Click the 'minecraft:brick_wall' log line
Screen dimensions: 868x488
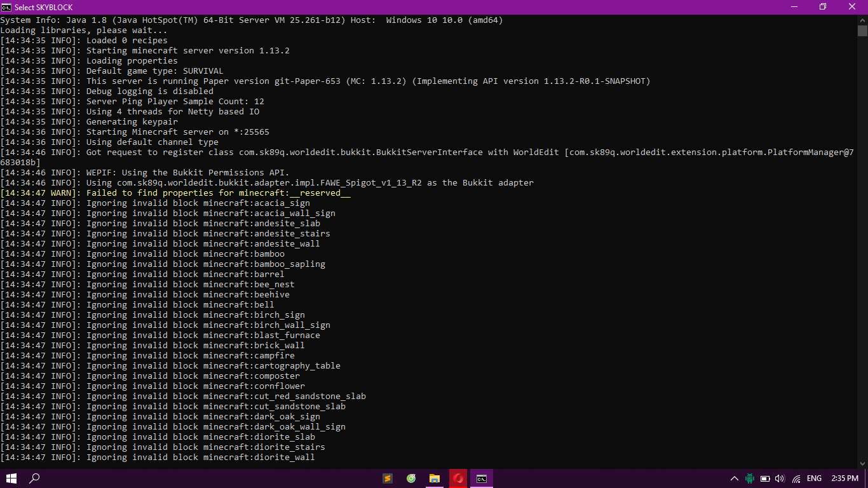pyautogui.click(x=153, y=346)
